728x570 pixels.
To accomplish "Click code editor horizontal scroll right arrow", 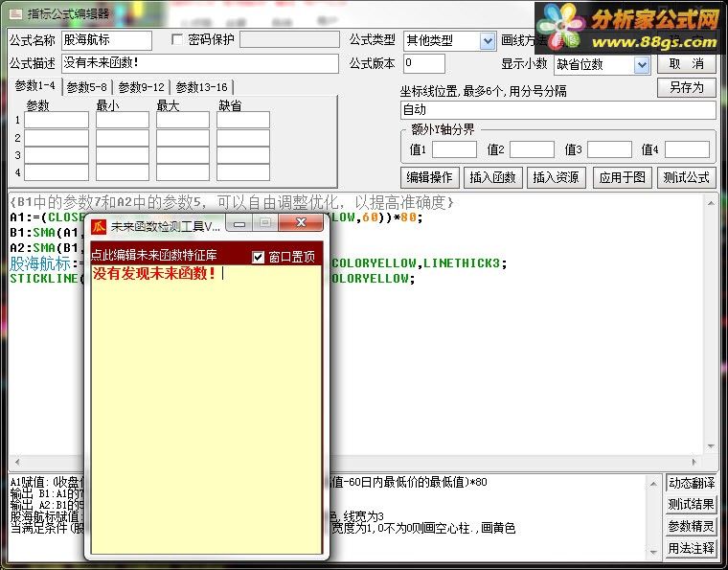I will coord(694,462).
